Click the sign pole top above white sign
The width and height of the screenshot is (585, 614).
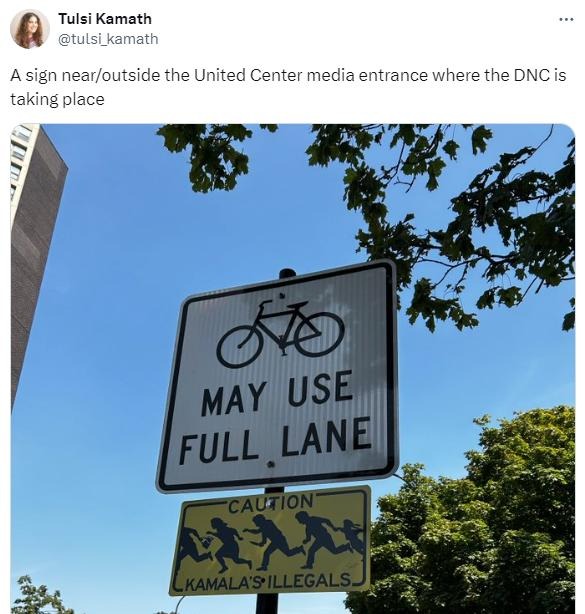(287, 273)
